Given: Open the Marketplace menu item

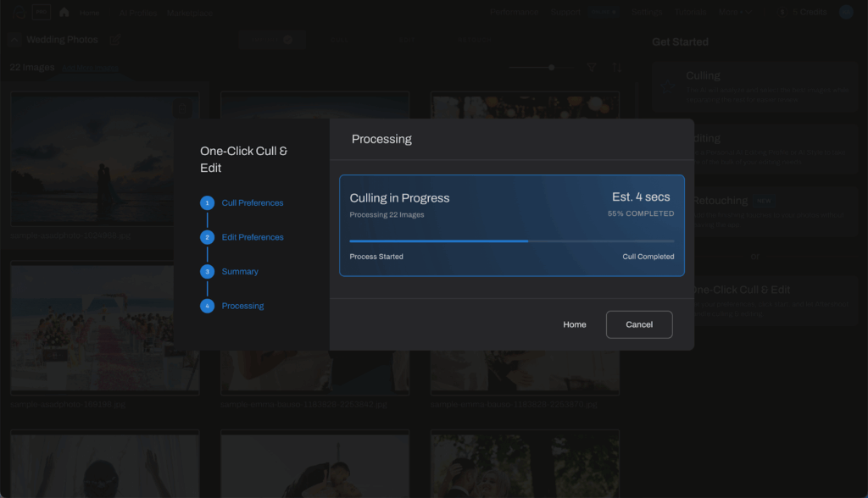Looking at the screenshot, I should tap(191, 13).
